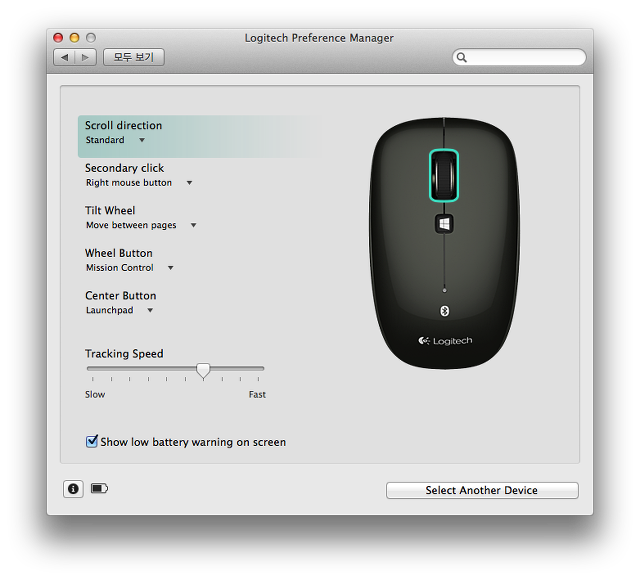Open Secondary click Right mouse button dropdown
640x580 pixels.
pos(139,183)
